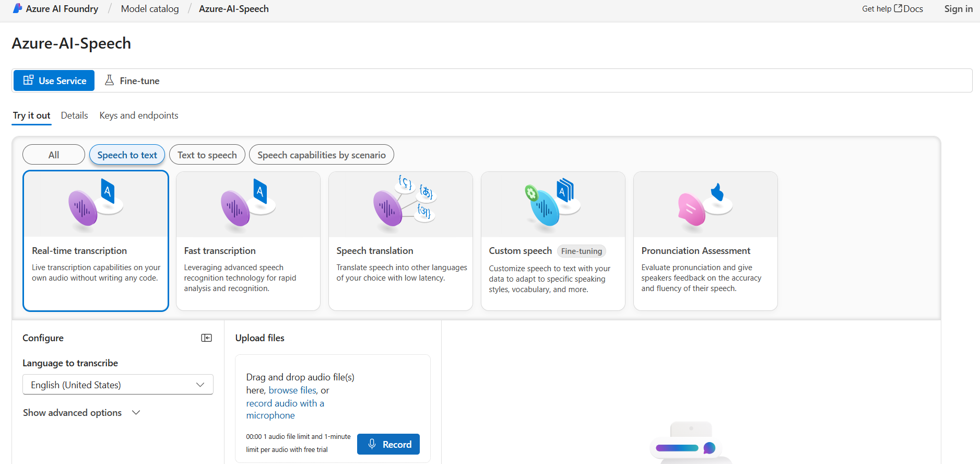Screen dimensions: 980x464
Task: Select Text to speech filter pill
Action: click(x=207, y=155)
